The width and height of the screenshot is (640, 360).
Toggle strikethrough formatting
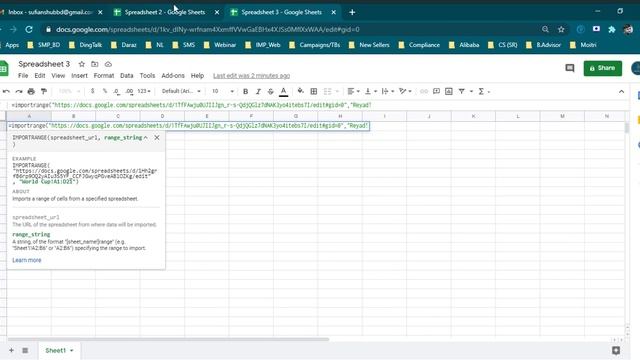pos(270,91)
